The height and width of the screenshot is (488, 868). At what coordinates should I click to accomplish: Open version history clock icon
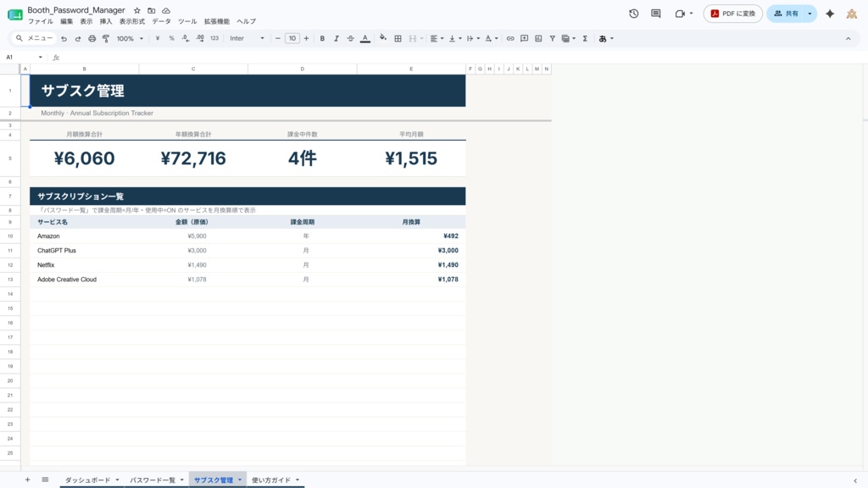click(634, 14)
